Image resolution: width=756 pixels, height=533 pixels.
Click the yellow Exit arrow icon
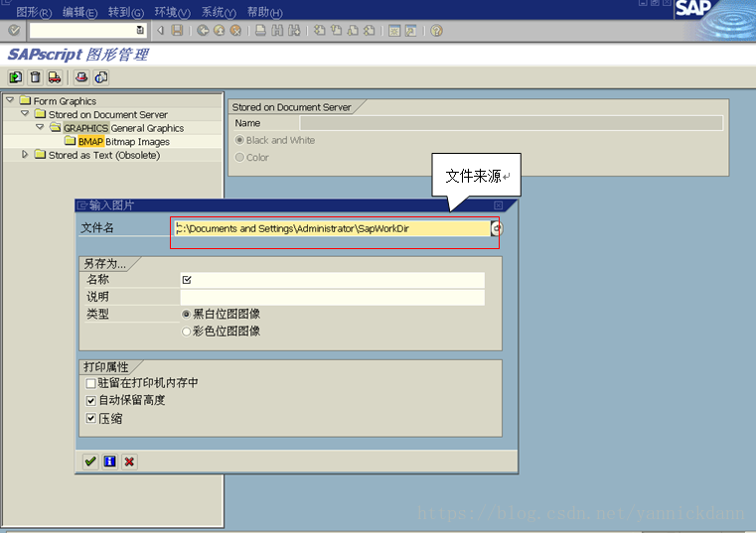(219, 31)
